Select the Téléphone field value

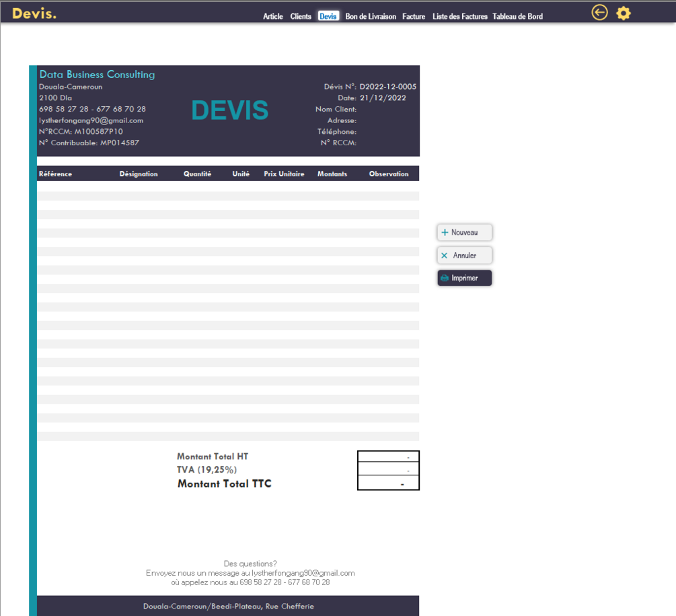click(388, 132)
